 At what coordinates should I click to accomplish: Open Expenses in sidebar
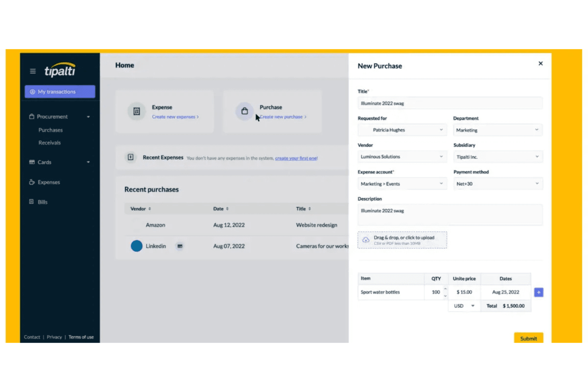49,182
